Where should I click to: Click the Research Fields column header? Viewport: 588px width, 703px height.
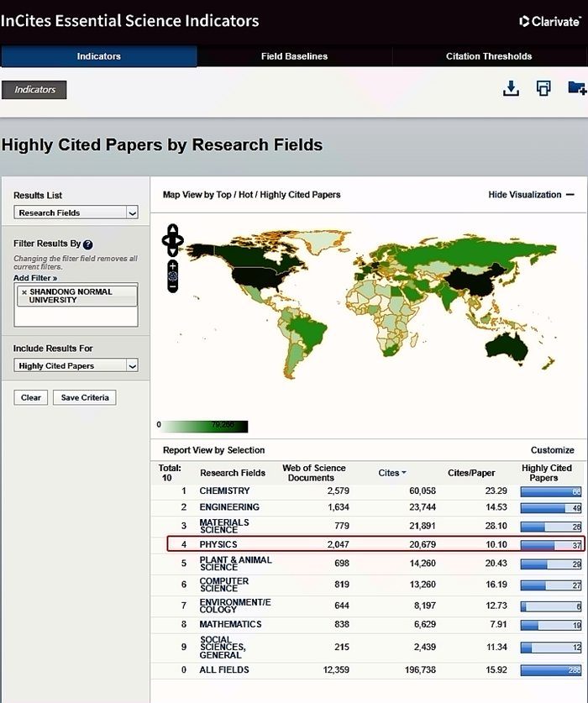point(233,473)
